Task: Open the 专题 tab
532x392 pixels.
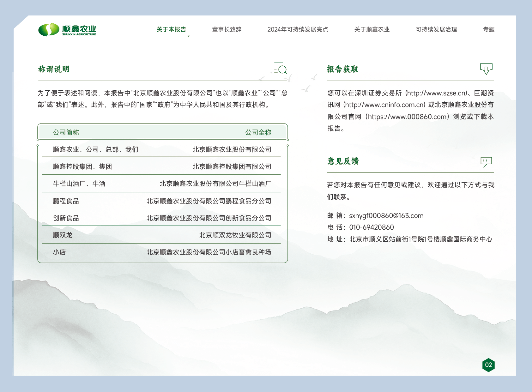Action: coord(489,29)
